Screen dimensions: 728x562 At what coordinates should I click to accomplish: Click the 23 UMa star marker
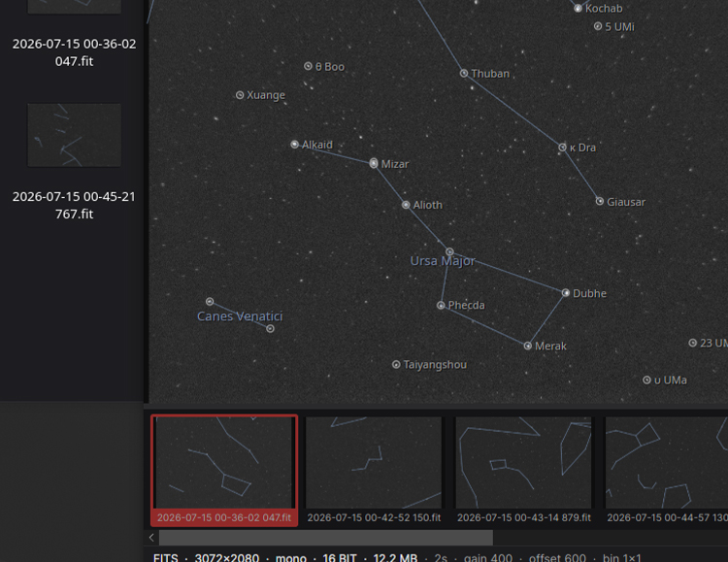[x=692, y=343]
